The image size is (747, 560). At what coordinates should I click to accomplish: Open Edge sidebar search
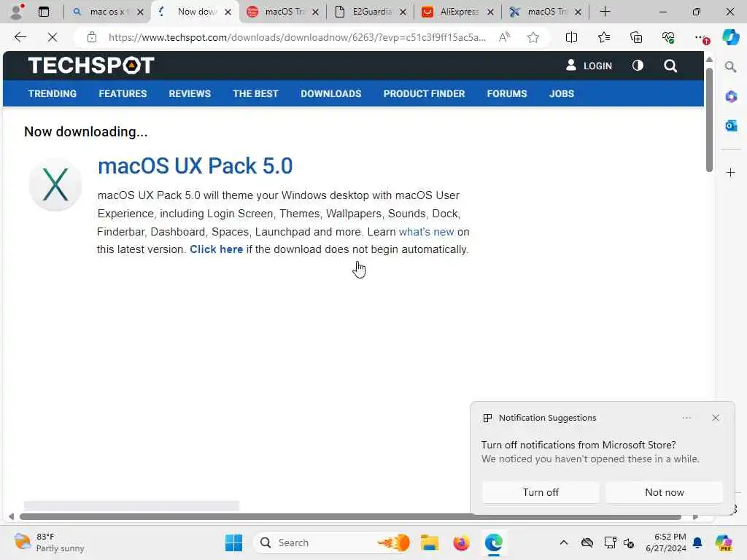click(730, 66)
